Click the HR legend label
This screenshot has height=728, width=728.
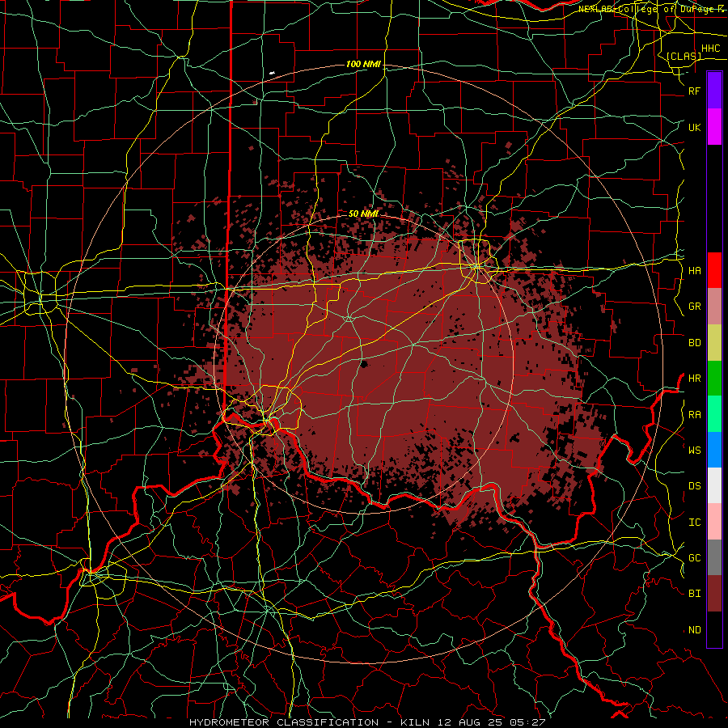coord(695,379)
